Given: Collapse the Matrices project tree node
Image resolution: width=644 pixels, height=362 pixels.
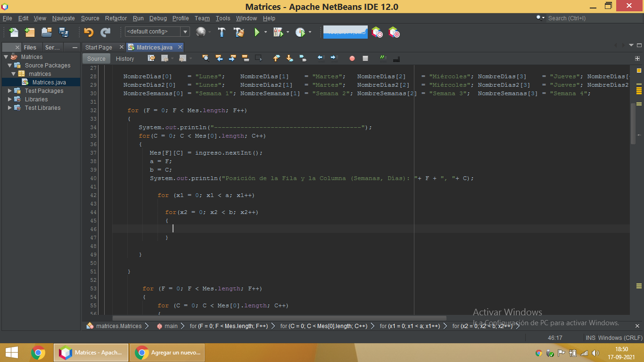Looking at the screenshot, I should pyautogui.click(x=6, y=57).
